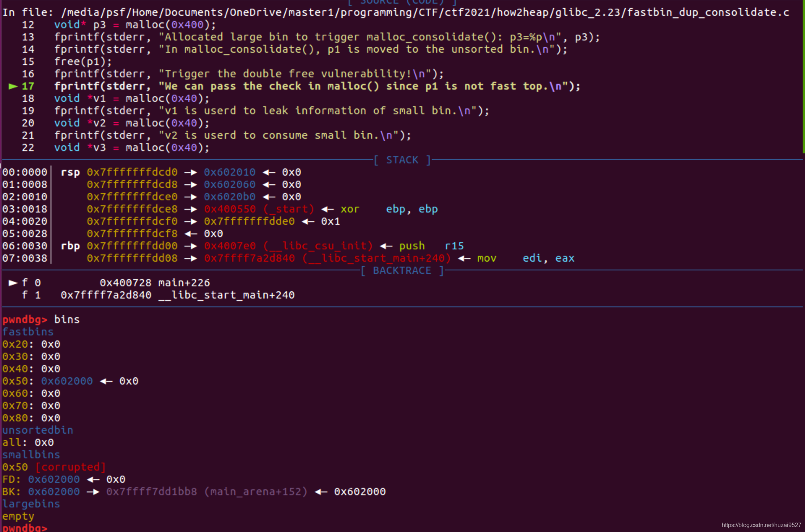This screenshot has height=532, width=805.
Task: Click the typed 'bins' command
Action: tap(67, 320)
